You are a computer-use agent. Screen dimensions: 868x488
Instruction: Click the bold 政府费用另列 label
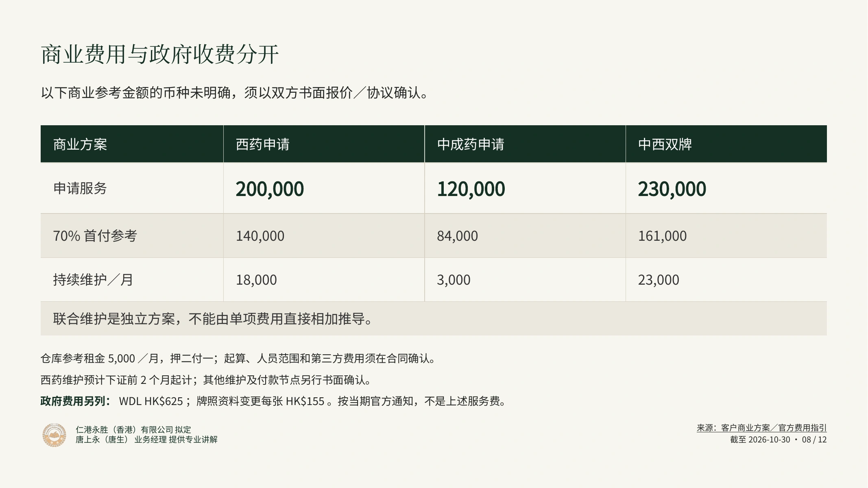click(x=76, y=401)
